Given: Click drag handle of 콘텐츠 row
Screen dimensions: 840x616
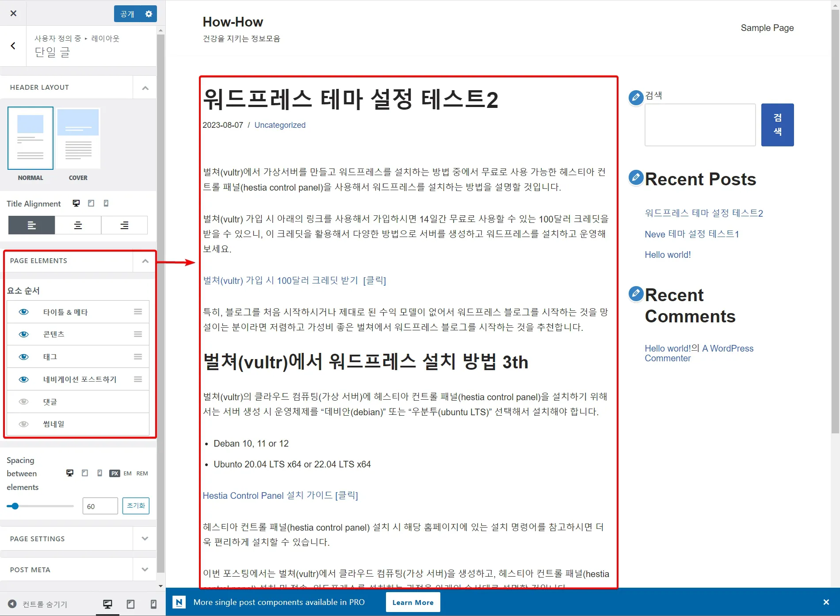Looking at the screenshot, I should tap(138, 334).
